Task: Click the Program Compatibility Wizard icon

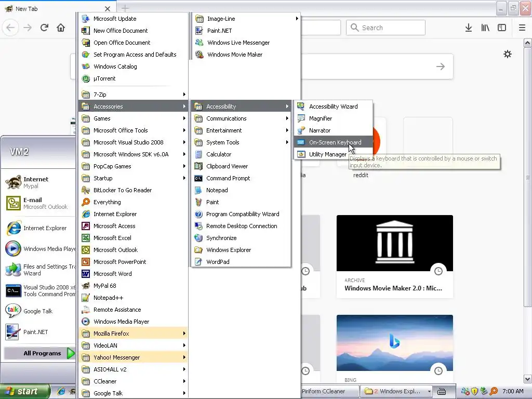Action: [198, 214]
